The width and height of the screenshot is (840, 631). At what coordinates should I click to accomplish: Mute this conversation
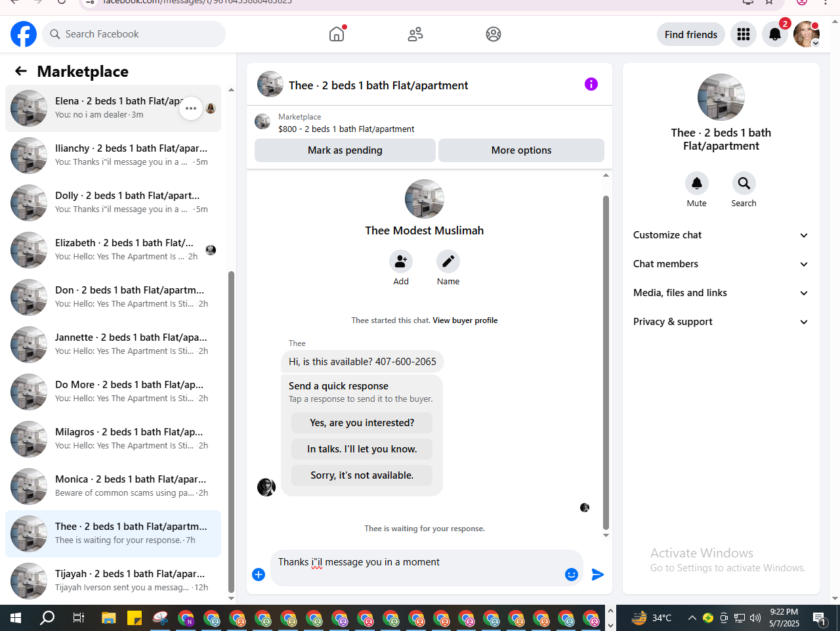coord(697,183)
